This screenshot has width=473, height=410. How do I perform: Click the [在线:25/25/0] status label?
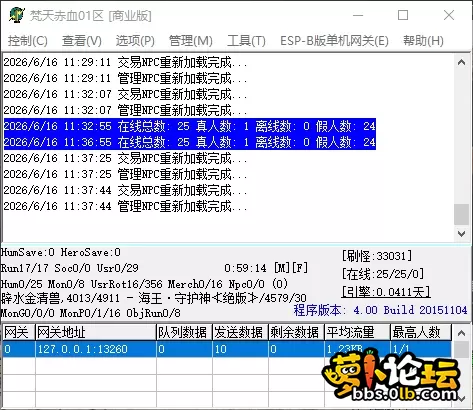click(x=383, y=274)
